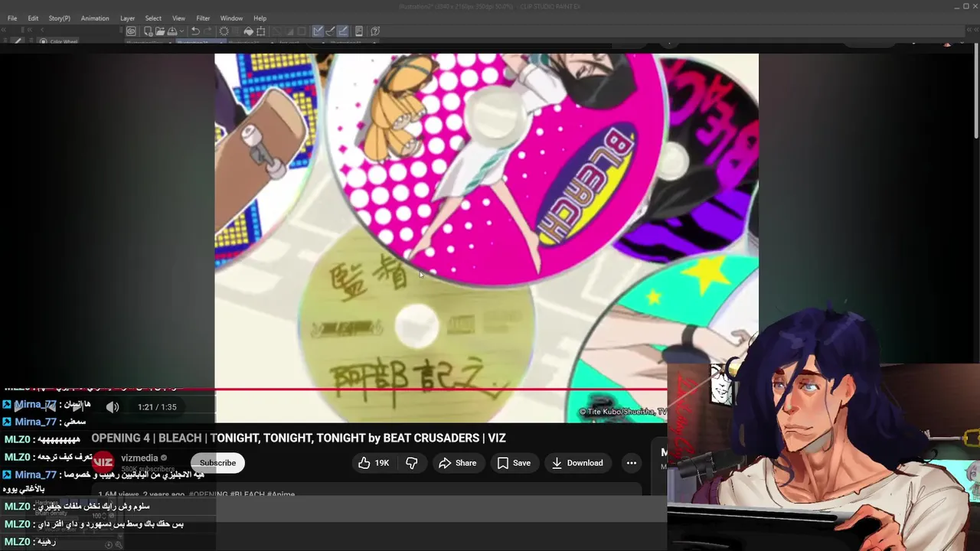Click the pen sub tool icon at top left
The height and width of the screenshot is (551, 980).
18,41
